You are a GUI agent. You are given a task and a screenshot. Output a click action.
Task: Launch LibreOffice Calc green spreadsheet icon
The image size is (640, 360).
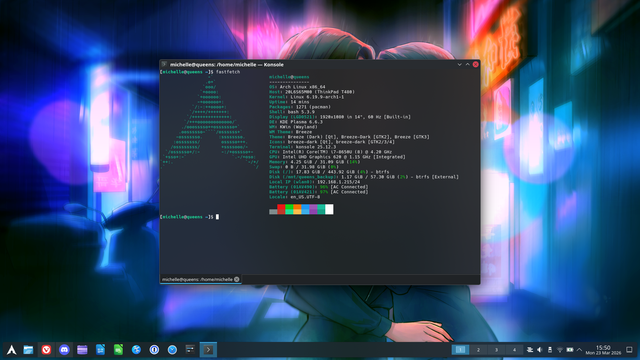pos(118,350)
